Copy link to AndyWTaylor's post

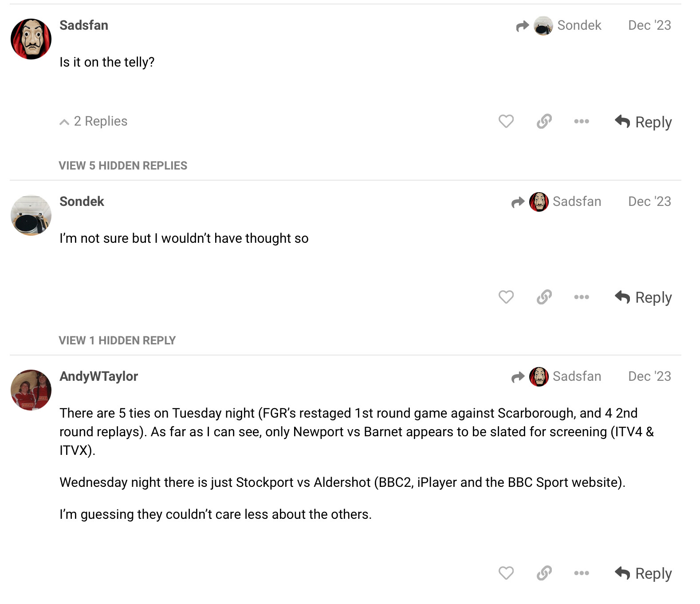click(x=544, y=573)
